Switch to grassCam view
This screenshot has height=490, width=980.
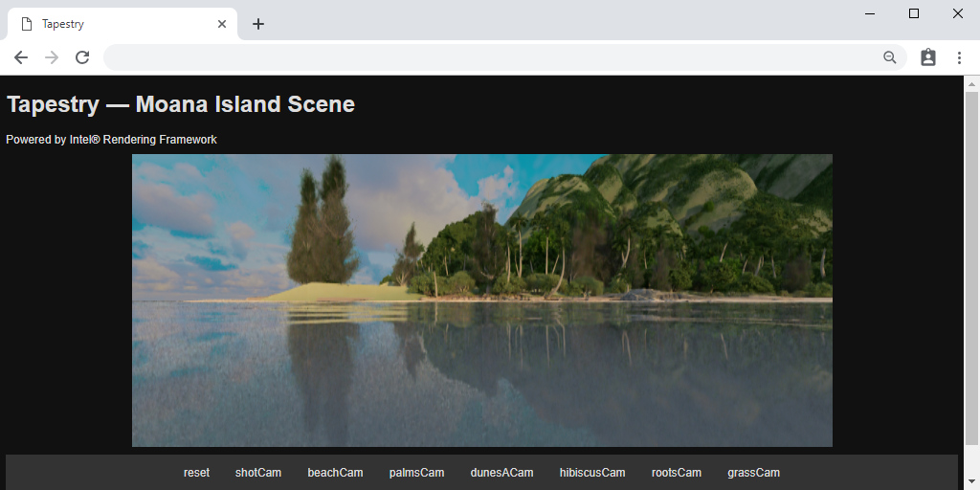(x=753, y=473)
